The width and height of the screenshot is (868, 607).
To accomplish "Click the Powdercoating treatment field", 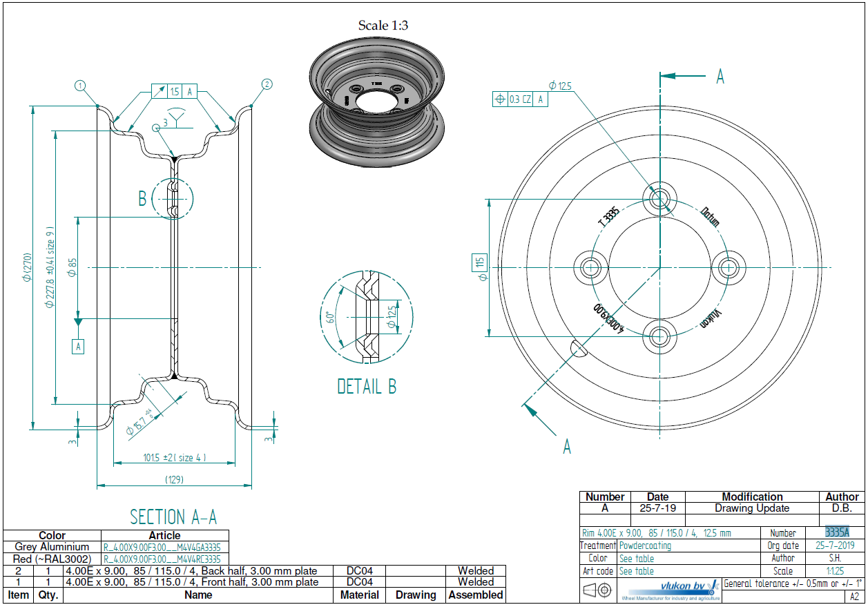I will pyautogui.click(x=645, y=546).
